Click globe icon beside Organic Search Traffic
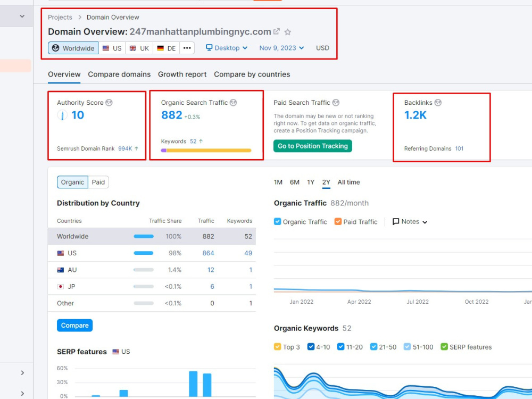This screenshot has width=532, height=399. pos(234,103)
